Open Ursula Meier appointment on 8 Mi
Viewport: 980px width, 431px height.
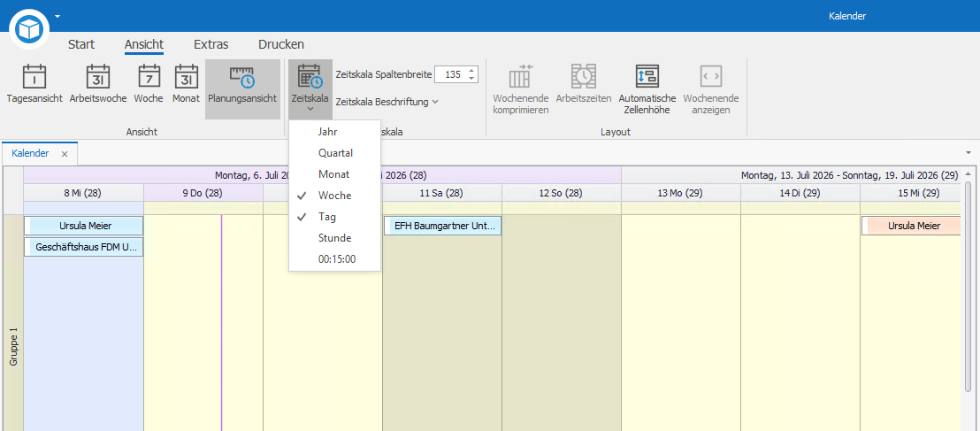click(84, 225)
